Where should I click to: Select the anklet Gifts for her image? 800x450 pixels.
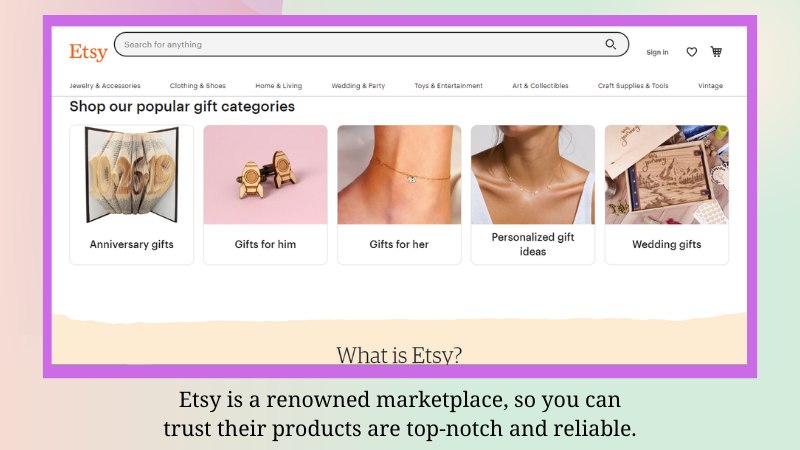click(x=399, y=174)
